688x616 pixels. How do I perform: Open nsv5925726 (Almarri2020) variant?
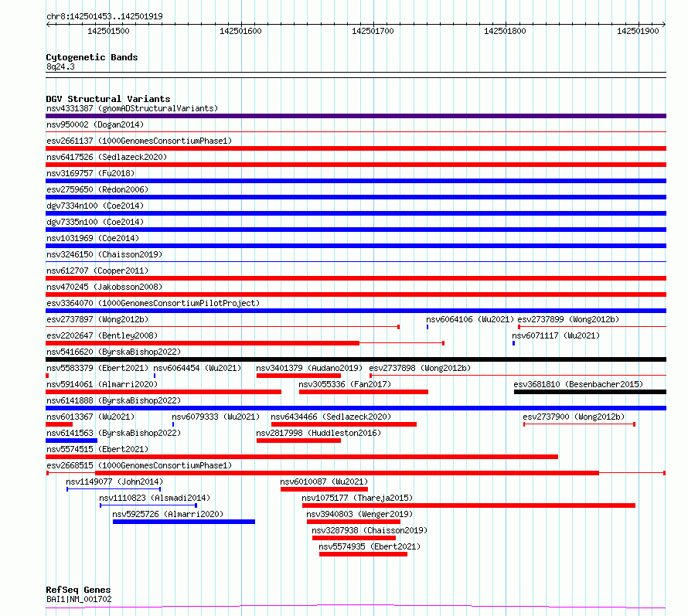click(x=168, y=514)
